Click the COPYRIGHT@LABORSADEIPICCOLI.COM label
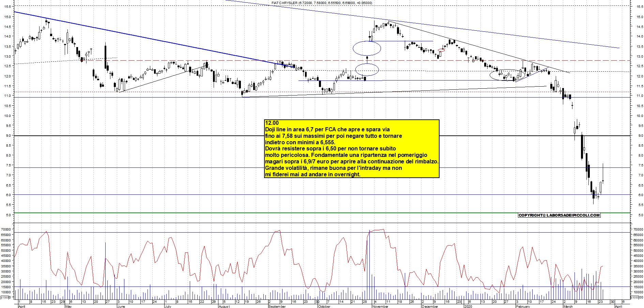This screenshot has width=644, height=308. click(559, 215)
